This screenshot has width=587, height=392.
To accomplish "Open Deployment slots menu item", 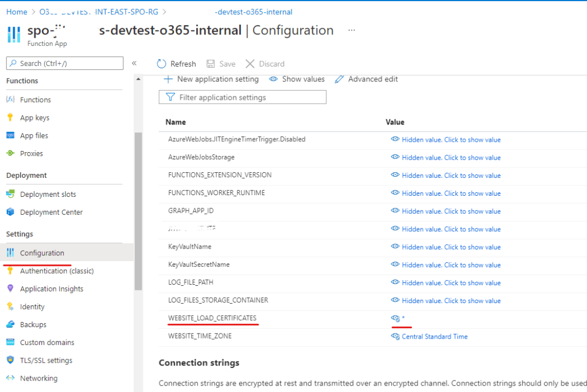I will click(48, 194).
